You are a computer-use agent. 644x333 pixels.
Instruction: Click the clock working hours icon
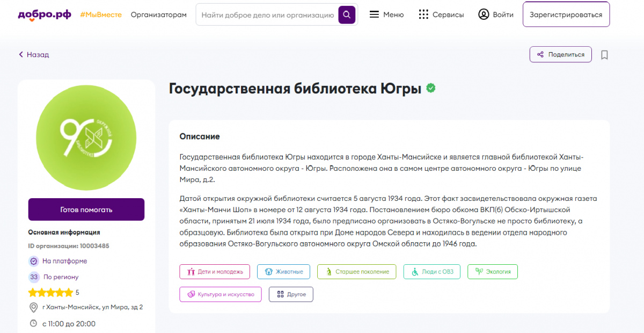tap(33, 324)
